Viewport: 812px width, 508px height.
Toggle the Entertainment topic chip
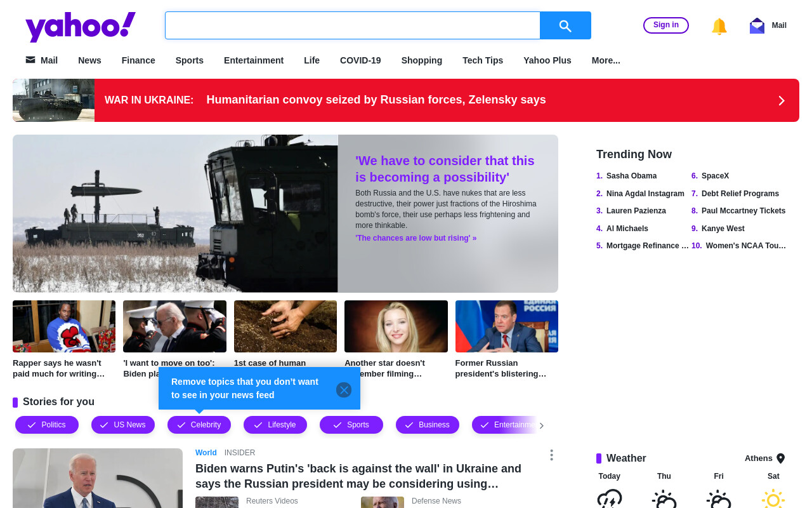[x=505, y=425]
